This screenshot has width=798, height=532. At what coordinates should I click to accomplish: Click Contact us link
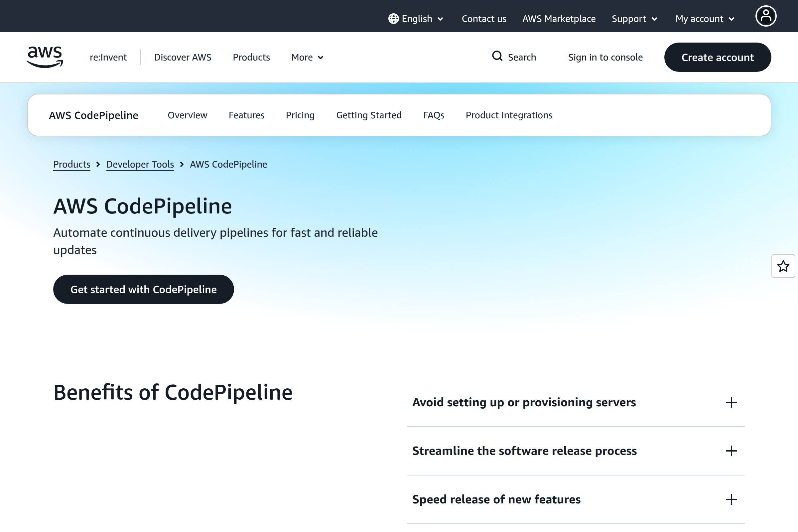[x=484, y=19]
